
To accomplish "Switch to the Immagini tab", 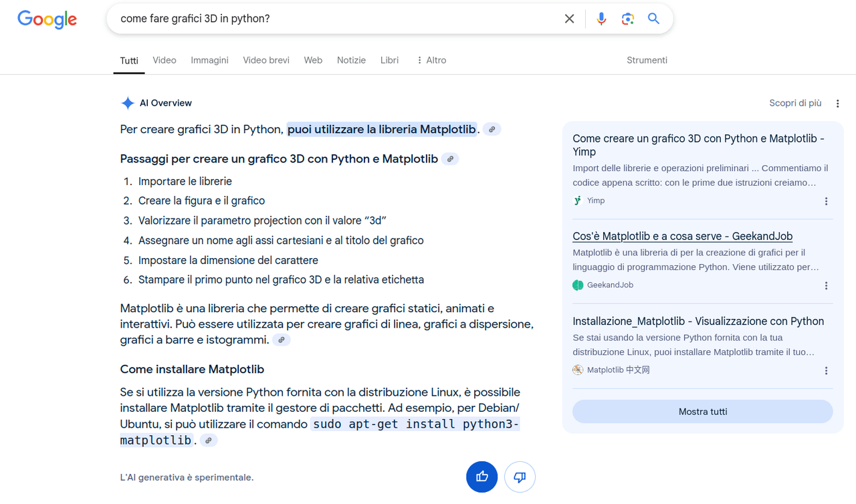I will 209,60.
